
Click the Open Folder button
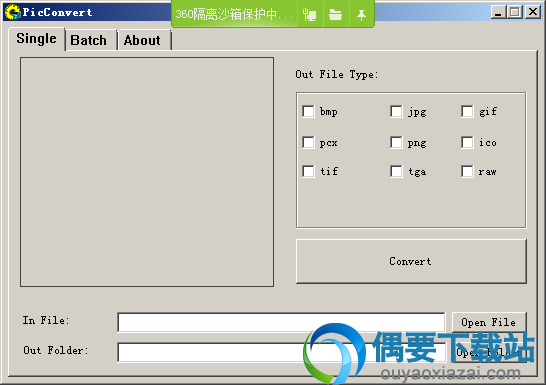(x=489, y=352)
